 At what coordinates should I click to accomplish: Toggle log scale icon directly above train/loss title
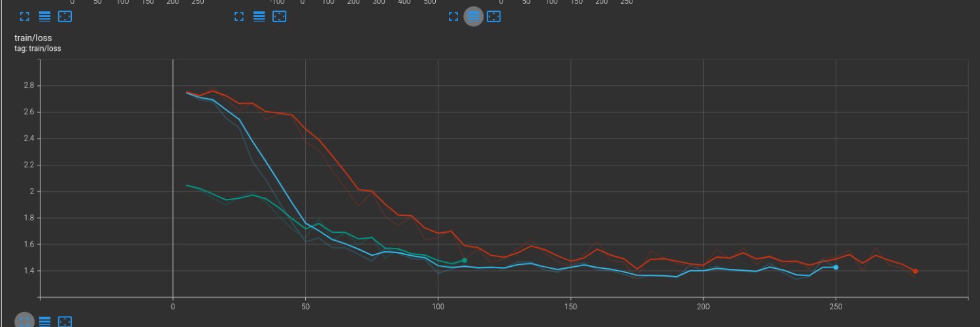44,16
